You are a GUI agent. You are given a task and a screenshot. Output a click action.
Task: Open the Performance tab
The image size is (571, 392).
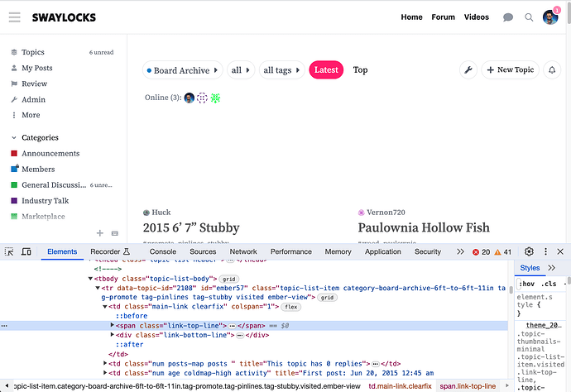[x=291, y=251]
